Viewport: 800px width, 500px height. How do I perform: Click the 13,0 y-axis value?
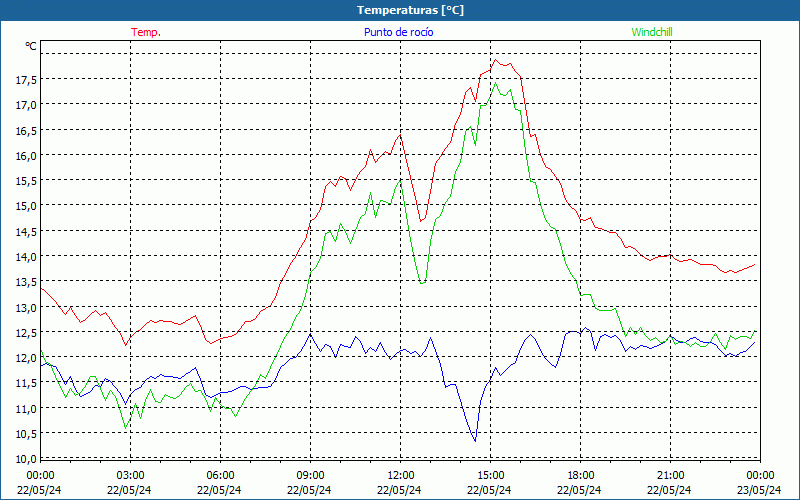(x=26, y=308)
